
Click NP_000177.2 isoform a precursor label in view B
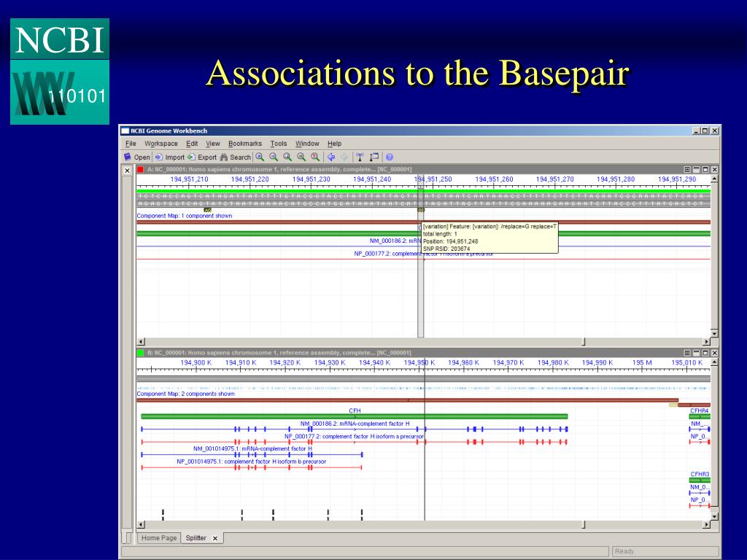click(354, 436)
